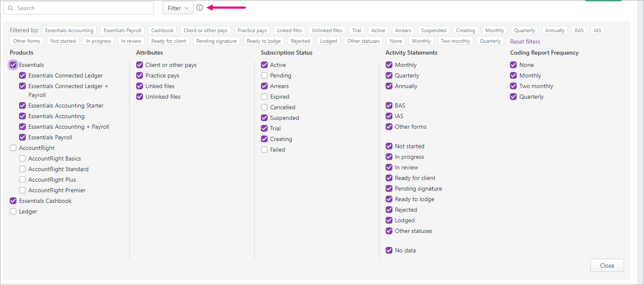Viewport: 644px width, 285px height.
Task: Uncheck the Essentials parent checkbox
Action: point(13,65)
